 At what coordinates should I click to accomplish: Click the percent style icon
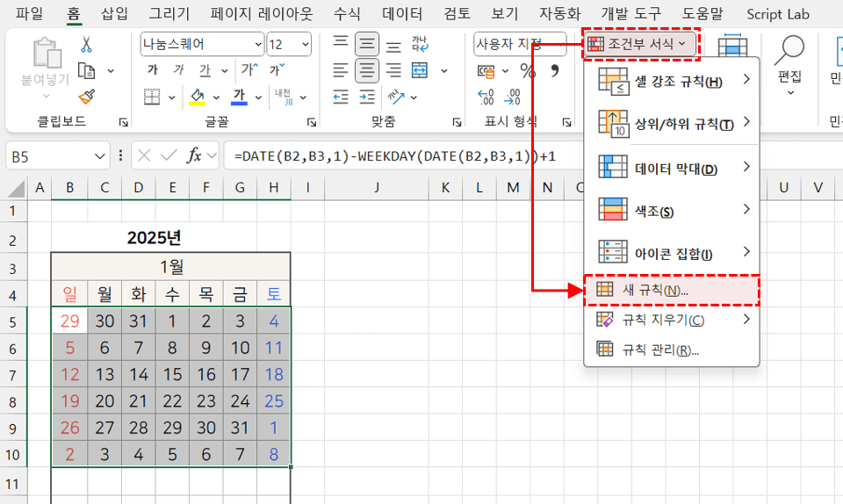(528, 70)
